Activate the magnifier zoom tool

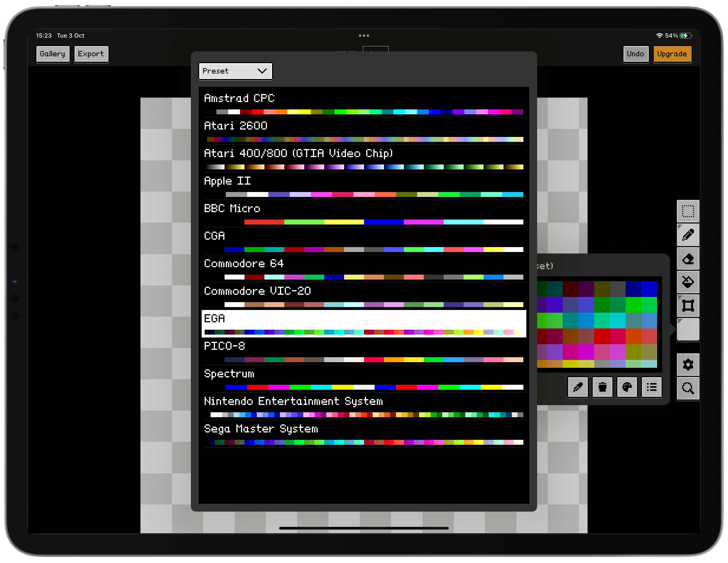click(688, 388)
